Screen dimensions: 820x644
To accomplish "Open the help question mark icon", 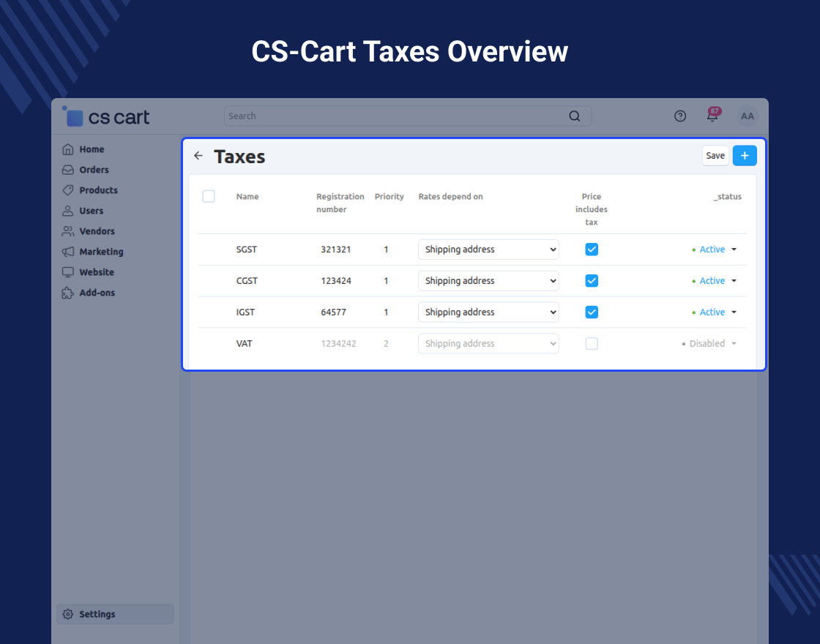I will tap(680, 116).
